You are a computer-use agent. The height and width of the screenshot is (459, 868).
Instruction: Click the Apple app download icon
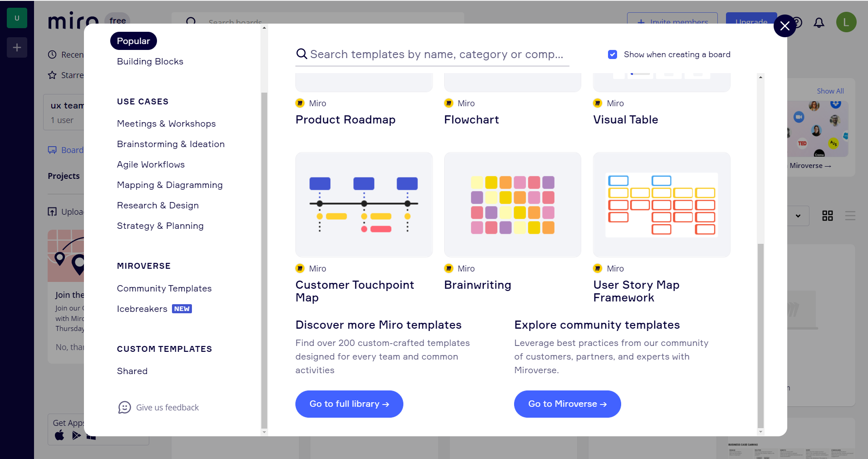tap(59, 435)
